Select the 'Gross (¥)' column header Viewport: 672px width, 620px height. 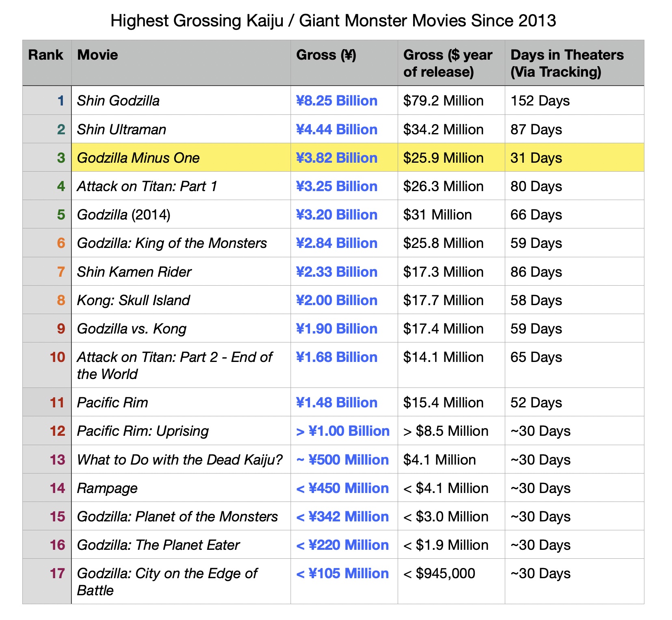(344, 63)
